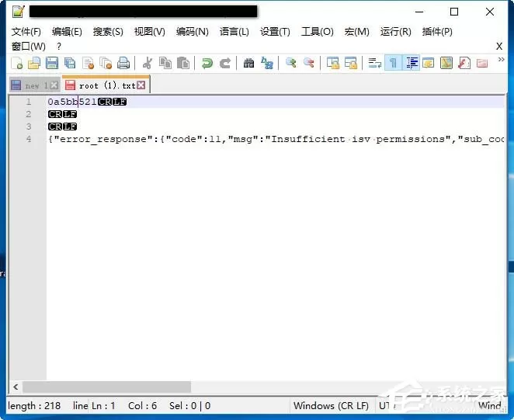Viewport: 514px width, 420px height.
Task: Close the root (1).txt tab
Action: click(141, 85)
